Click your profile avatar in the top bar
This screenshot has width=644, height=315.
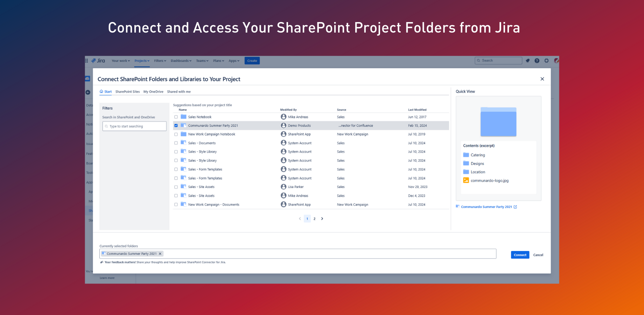click(556, 61)
